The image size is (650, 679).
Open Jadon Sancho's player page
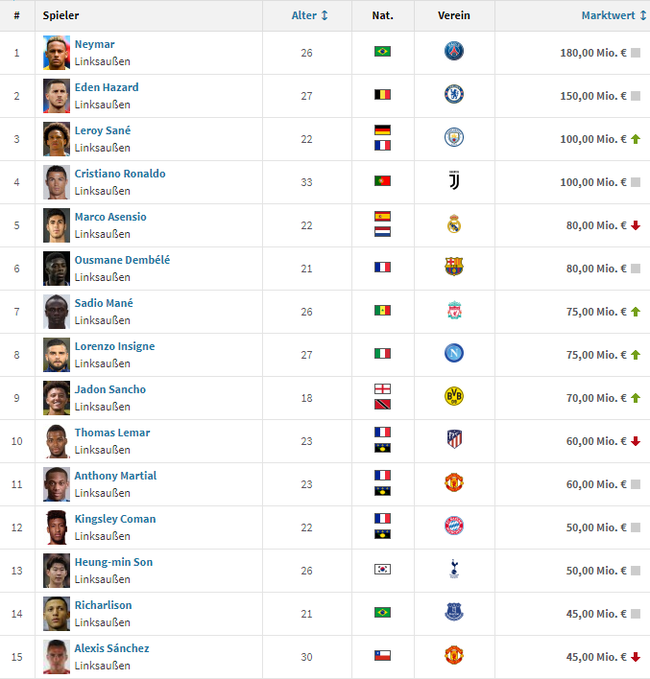pyautogui.click(x=110, y=389)
